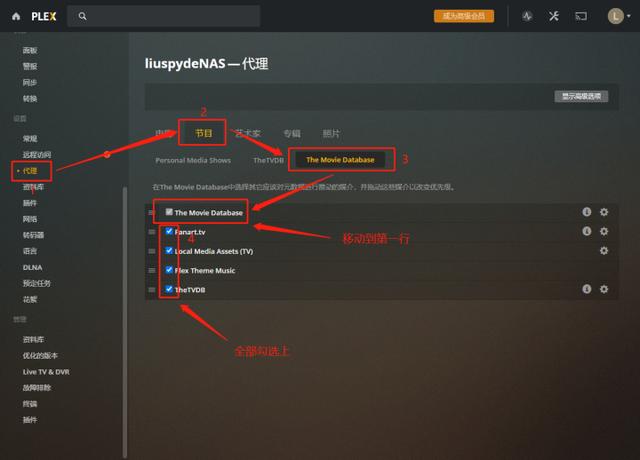
Task: Open the activity monitor icon
Action: tap(527, 16)
